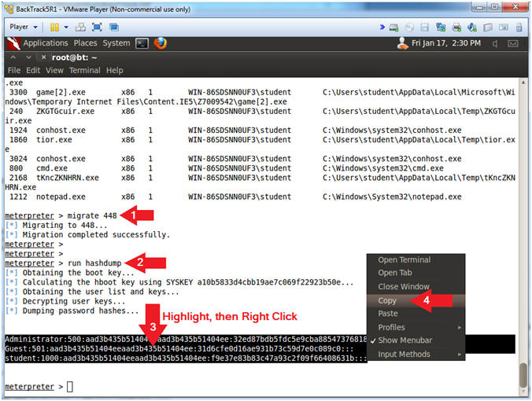Click the highlighted student:1000 hash line
The height and width of the screenshot is (401, 532).
186,359
